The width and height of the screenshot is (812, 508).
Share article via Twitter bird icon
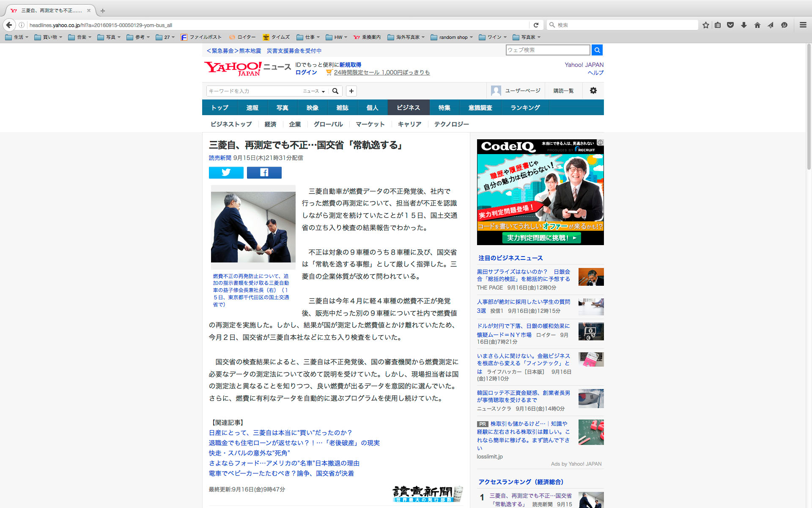(x=226, y=172)
